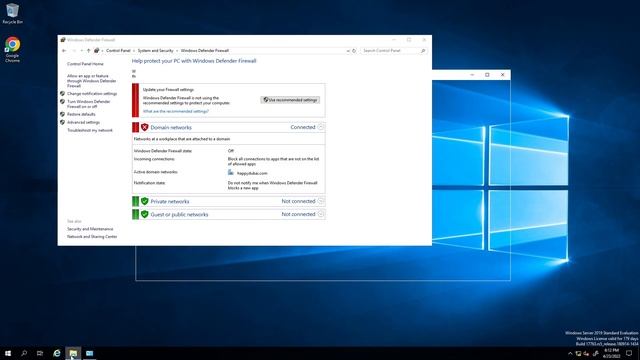Launch Internet Explorer from taskbar

coord(57,353)
